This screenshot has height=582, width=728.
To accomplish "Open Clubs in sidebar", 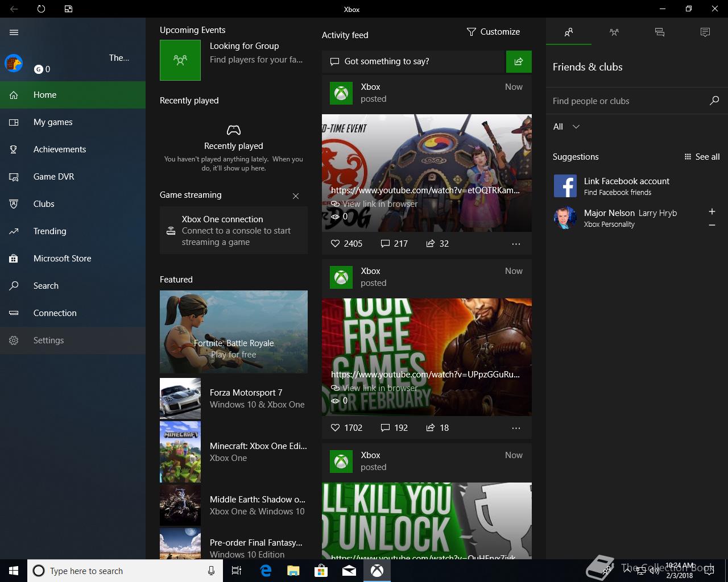I will pos(73,204).
